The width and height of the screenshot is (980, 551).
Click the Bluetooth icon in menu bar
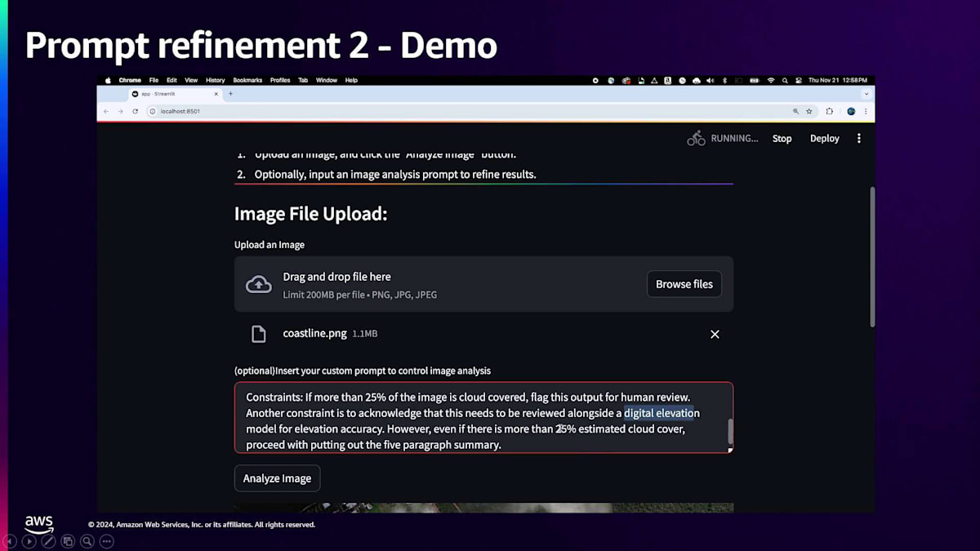[x=724, y=80]
